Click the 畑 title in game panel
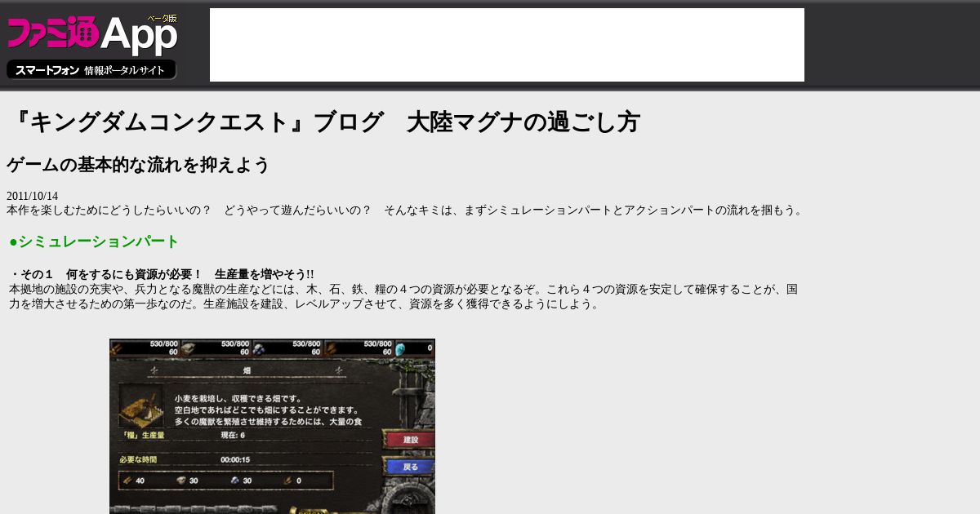The height and width of the screenshot is (514, 980). coord(247,370)
